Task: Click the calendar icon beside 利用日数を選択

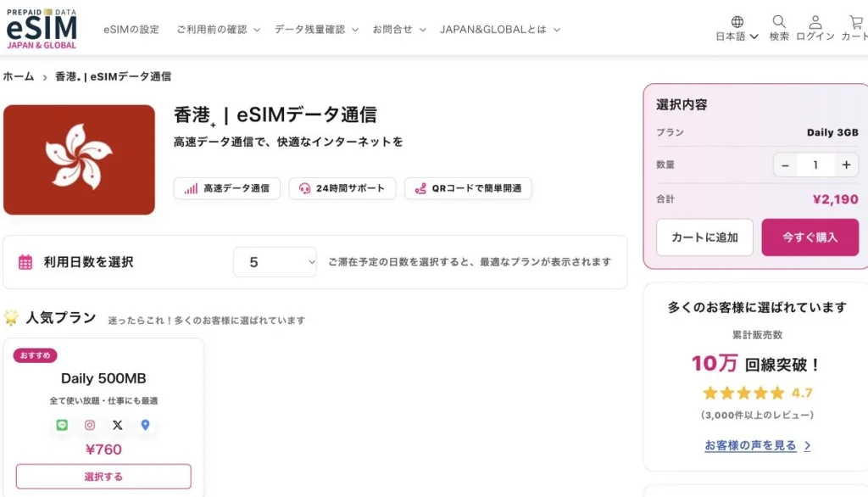Action: click(25, 262)
